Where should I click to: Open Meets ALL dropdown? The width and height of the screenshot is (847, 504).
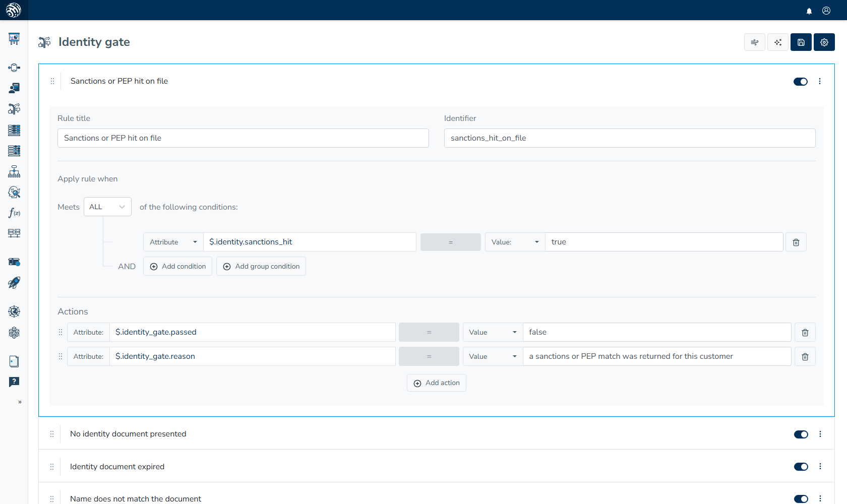coord(107,207)
